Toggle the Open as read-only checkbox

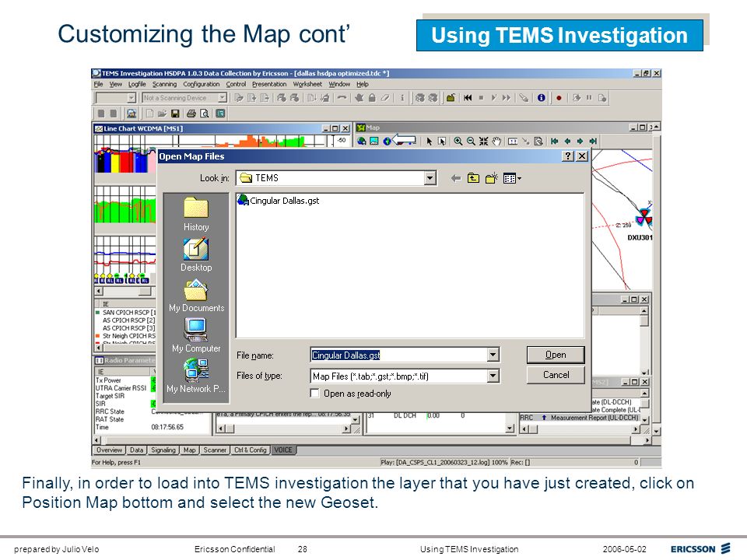(314, 394)
